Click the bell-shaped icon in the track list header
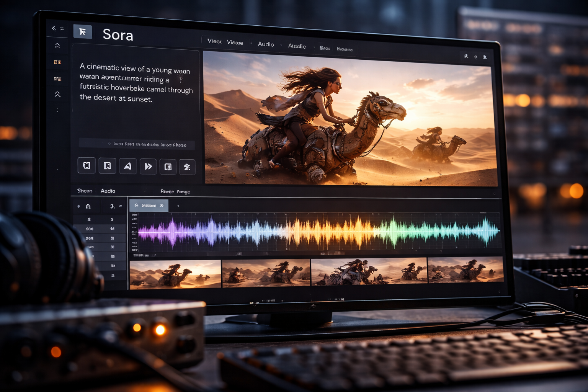Viewport: 588px width, 392px height. [88, 206]
